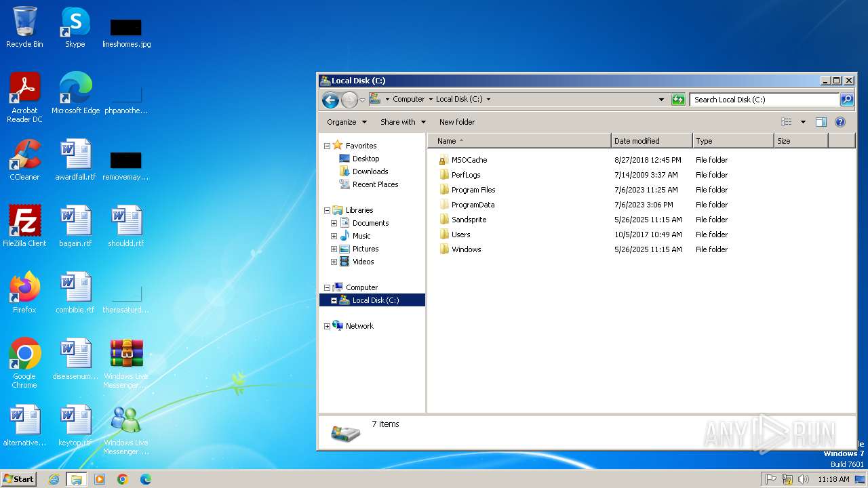Screen dimensions: 868x488
Task: Collapse the Favorites tree group
Action: (327, 146)
